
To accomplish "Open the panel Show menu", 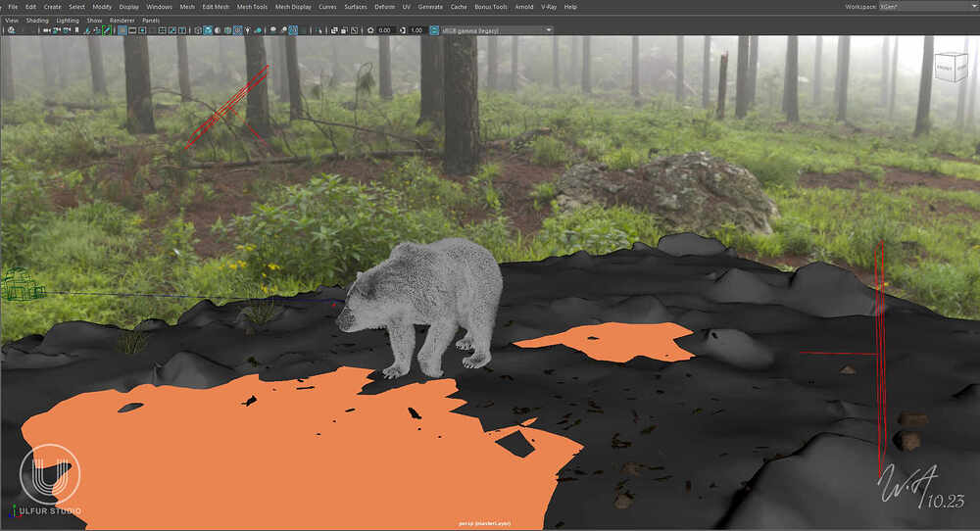I will (94, 21).
